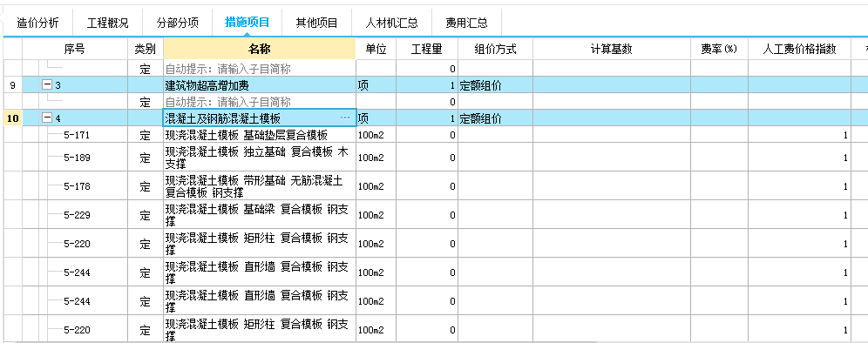Click the 名称 column header
The width and height of the screenshot is (868, 343).
click(260, 50)
